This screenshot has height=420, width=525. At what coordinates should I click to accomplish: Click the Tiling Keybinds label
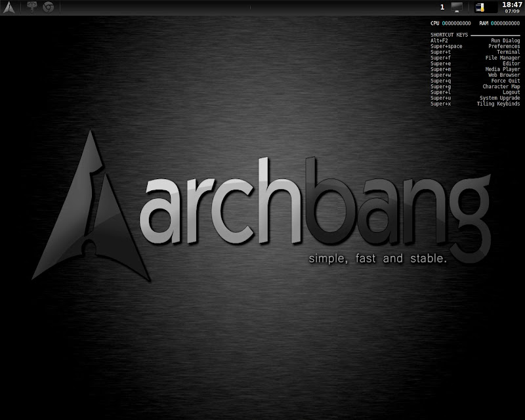(498, 104)
